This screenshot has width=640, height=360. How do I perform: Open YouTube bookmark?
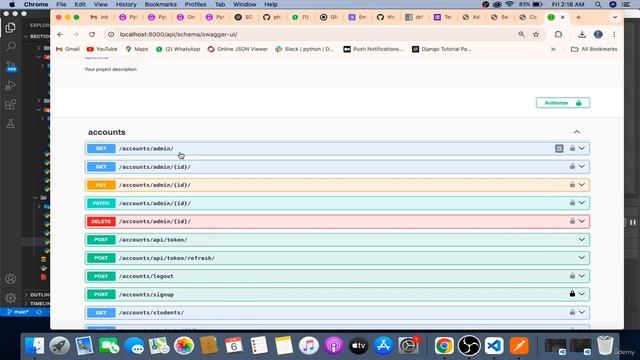pyautogui.click(x=102, y=49)
